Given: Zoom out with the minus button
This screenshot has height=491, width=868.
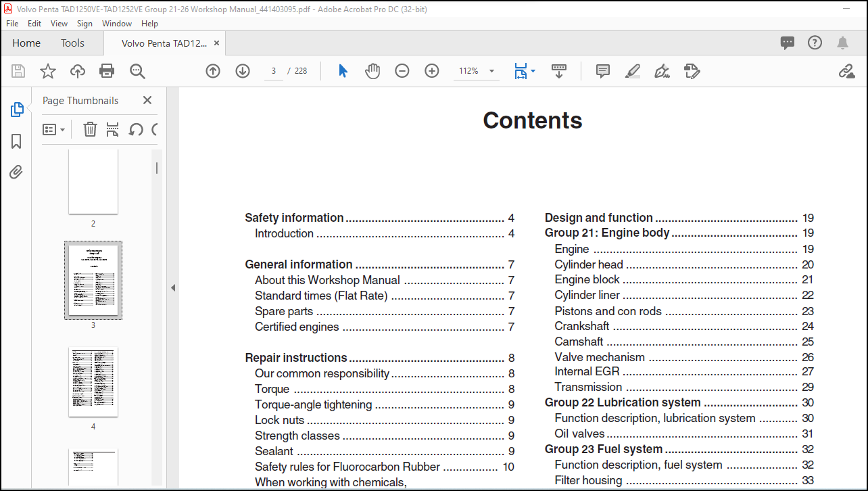Looking at the screenshot, I should pos(402,71).
